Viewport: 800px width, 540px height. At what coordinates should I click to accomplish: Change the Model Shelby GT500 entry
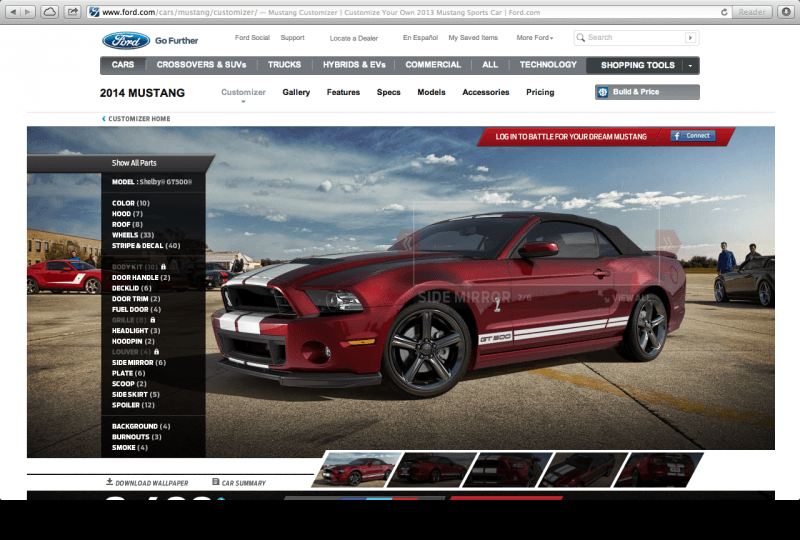[x=152, y=182]
